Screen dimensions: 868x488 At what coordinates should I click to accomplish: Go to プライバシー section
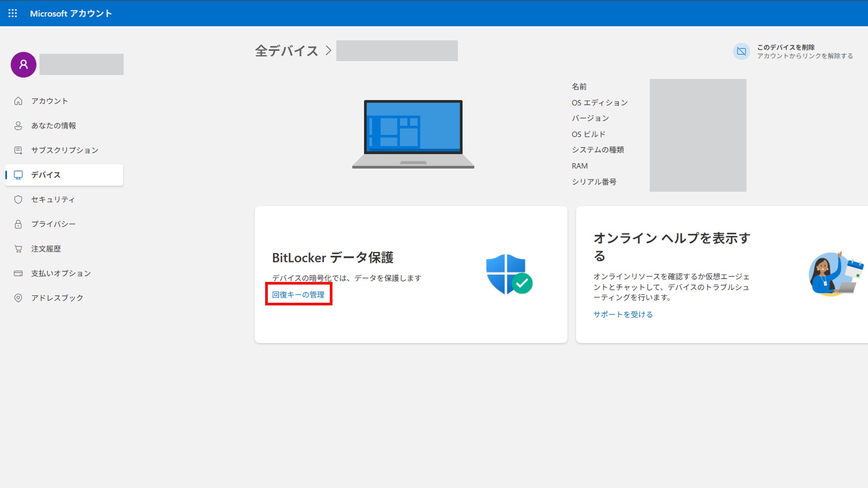64,224
